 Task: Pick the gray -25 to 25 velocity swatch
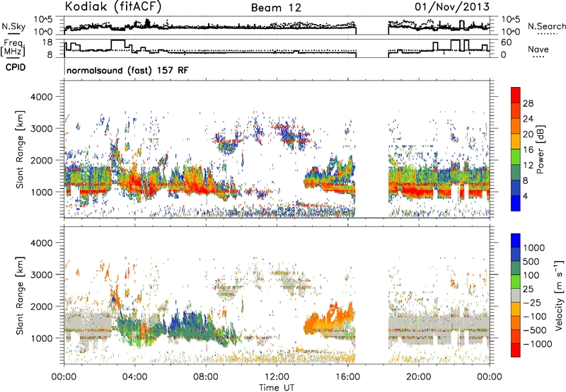coord(516,295)
